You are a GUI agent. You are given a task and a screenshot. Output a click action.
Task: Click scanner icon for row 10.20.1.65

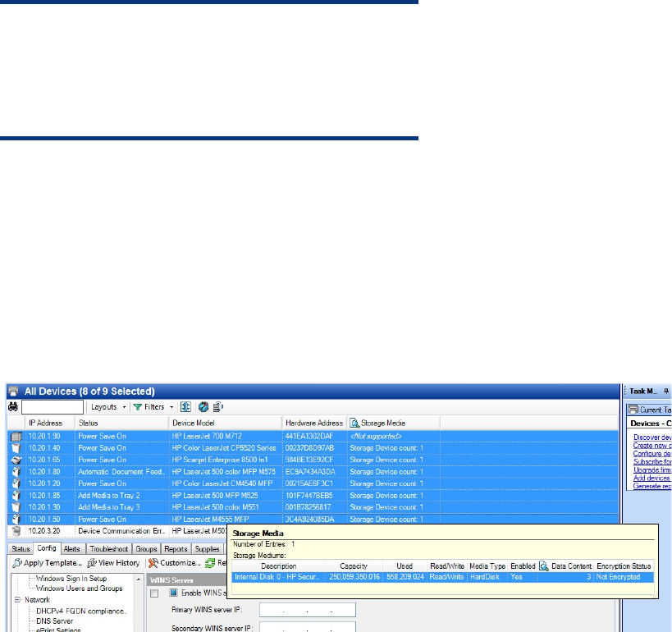[x=16, y=460]
